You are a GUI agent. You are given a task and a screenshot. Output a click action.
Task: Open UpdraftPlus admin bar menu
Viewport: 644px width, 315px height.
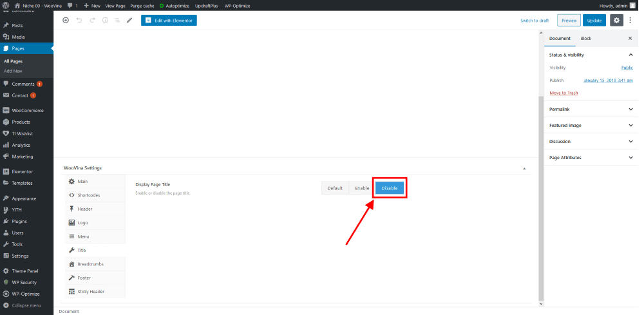coord(207,6)
